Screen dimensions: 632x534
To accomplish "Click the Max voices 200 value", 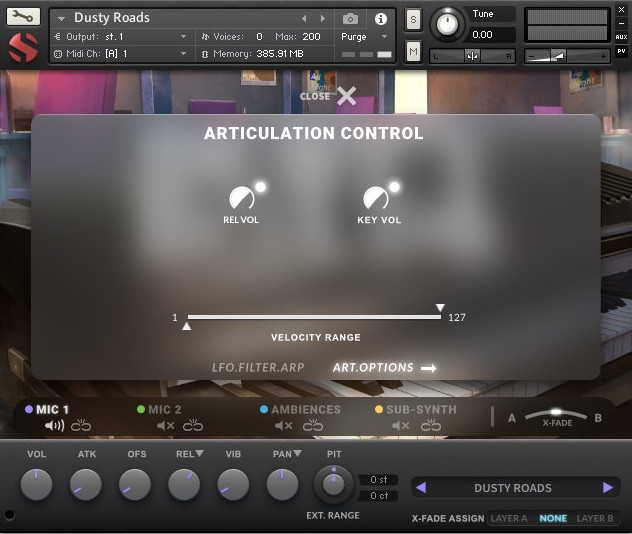I will click(x=311, y=37).
